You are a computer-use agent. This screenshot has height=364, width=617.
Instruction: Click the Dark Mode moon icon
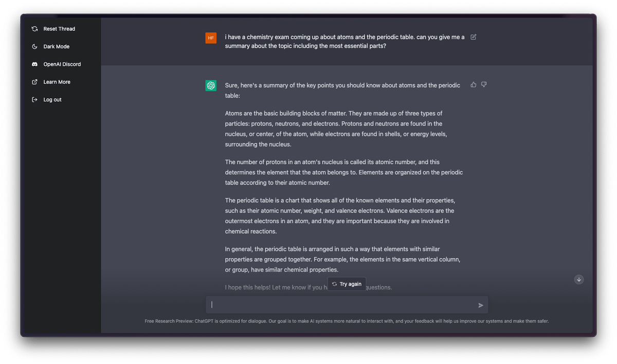[x=34, y=47]
